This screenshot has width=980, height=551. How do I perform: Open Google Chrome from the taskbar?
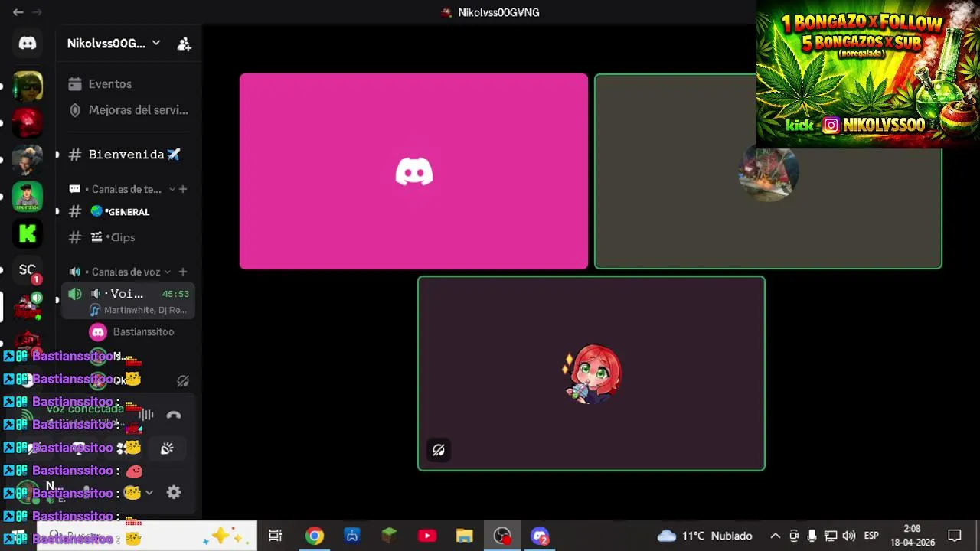point(314,536)
